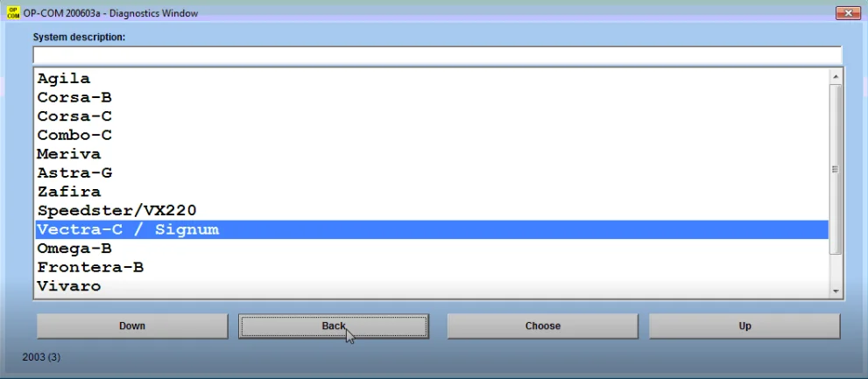868x379 pixels.
Task: Select the Meriva model
Action: click(x=432, y=154)
